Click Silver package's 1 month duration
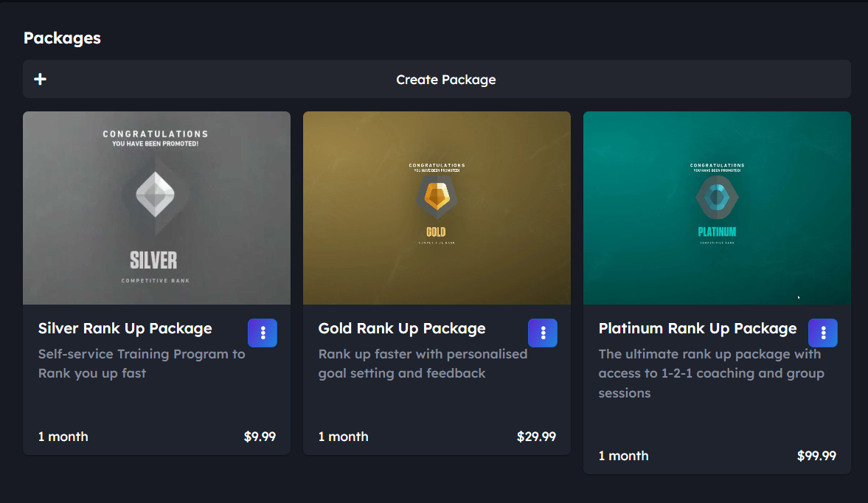868x503 pixels. (x=63, y=437)
